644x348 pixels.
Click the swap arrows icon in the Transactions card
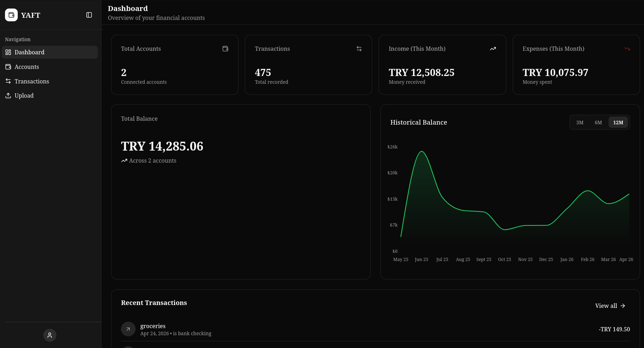point(359,49)
